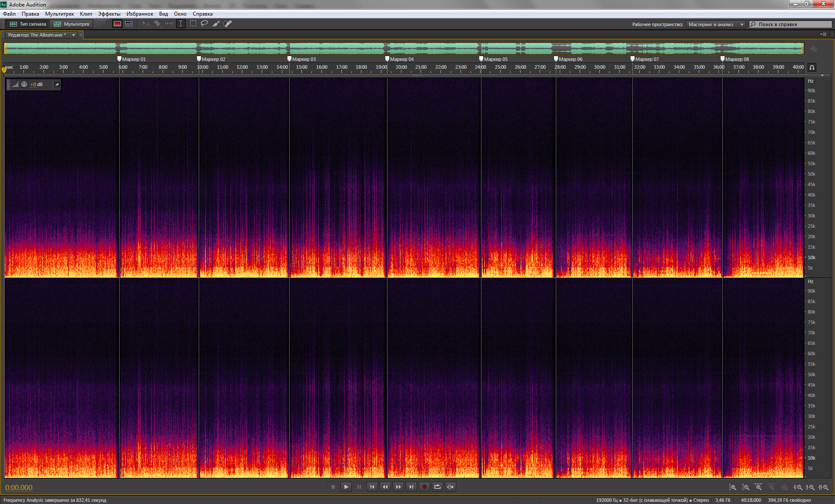Open the Избранное menu

pos(139,14)
